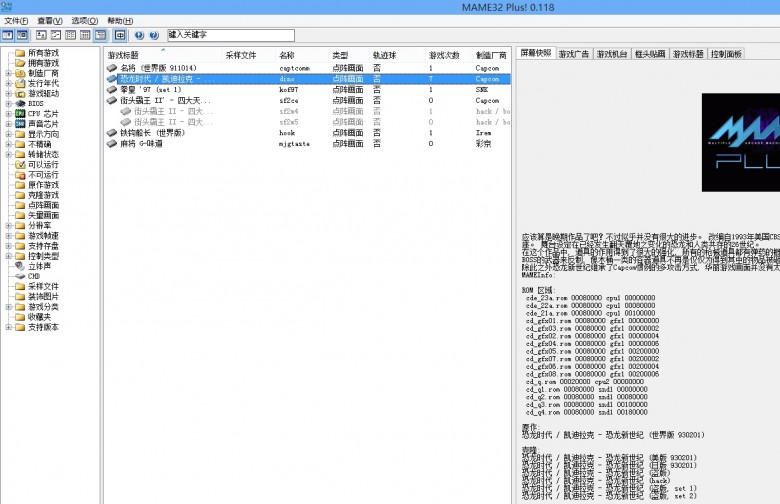Toggle the screenshot pane toolbar icon

[22, 35]
